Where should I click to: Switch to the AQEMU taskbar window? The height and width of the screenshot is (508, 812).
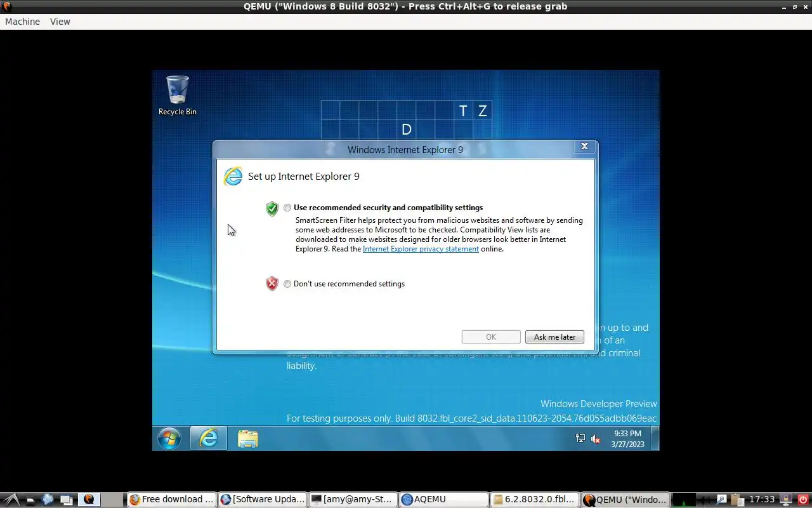click(444, 499)
